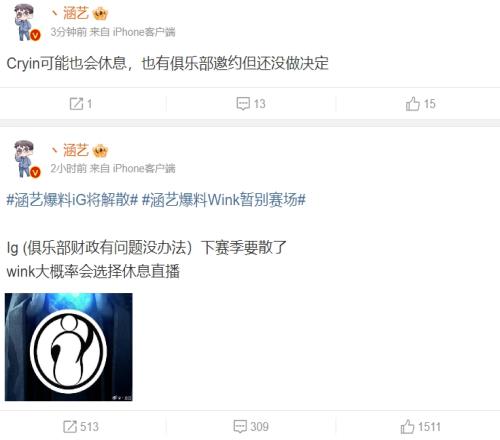Click the crown badge beside the second username
The image size is (500, 440).
click(x=100, y=151)
